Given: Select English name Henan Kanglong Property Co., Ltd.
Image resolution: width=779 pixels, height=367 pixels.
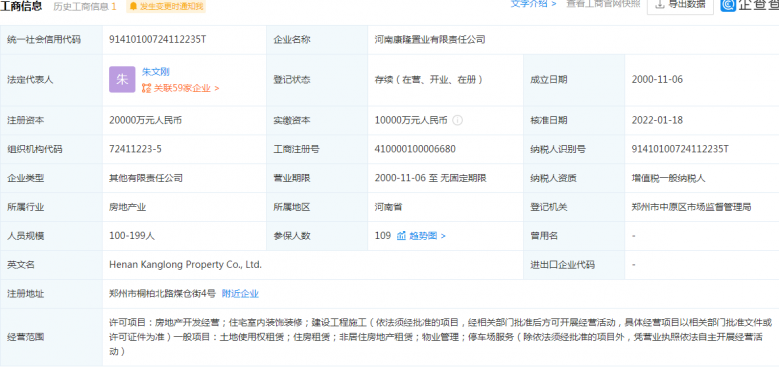Looking at the screenshot, I should pyautogui.click(x=185, y=265).
